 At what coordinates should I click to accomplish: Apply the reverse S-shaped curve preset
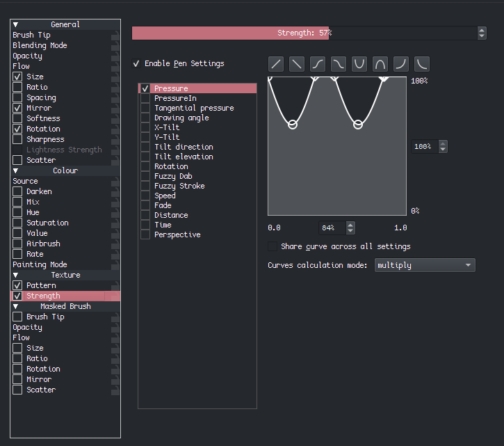click(339, 64)
